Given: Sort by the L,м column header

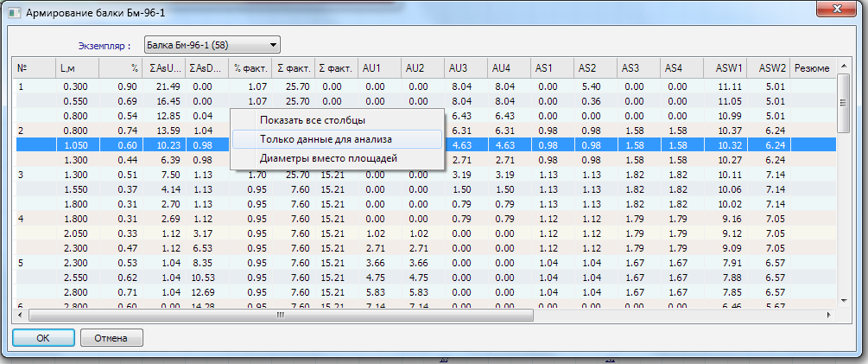Looking at the screenshot, I should (76, 67).
